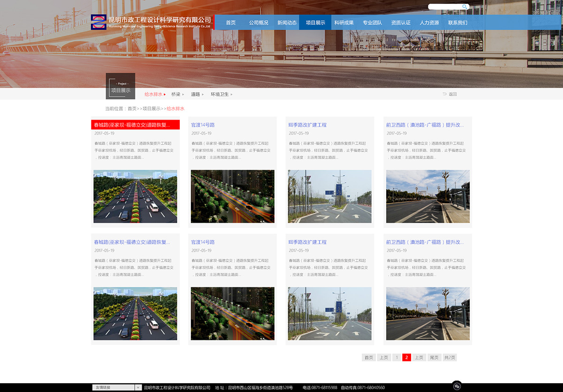Open the 官渡14号路 night rendering thumbnail
Viewport: 563px width, 392px height.
click(233, 196)
